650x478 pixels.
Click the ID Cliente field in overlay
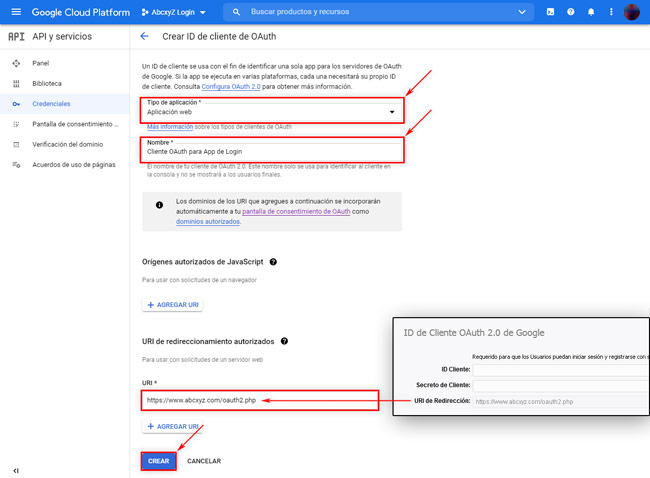(x=561, y=370)
